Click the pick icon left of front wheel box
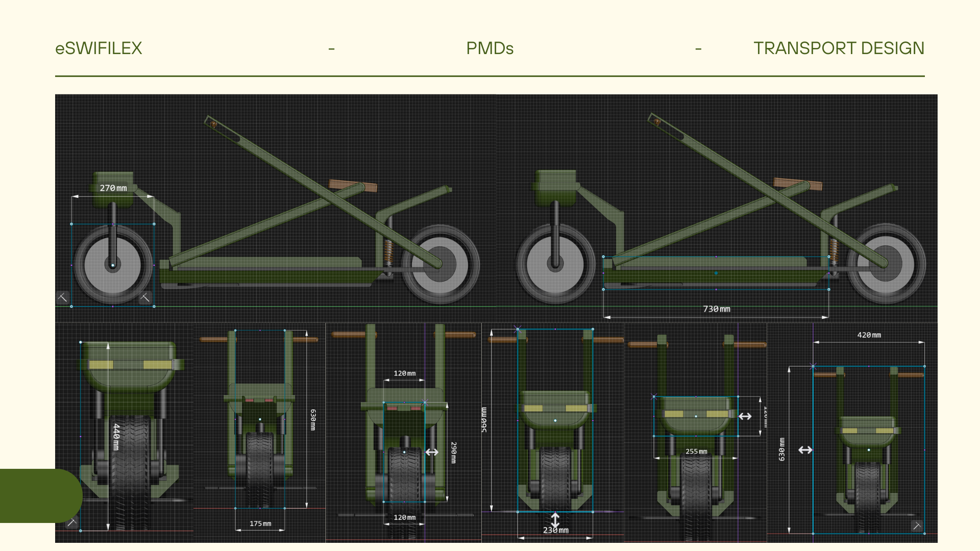The width and height of the screenshot is (980, 551). (x=63, y=297)
